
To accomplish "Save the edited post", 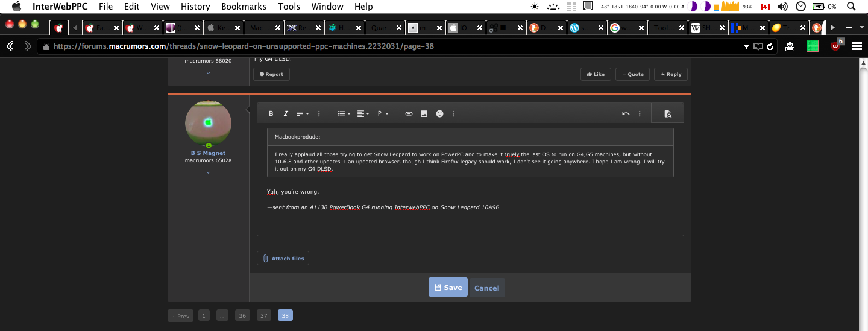I will pos(448,288).
